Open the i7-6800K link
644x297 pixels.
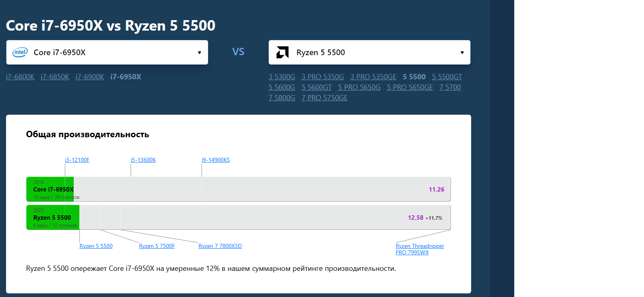(20, 77)
